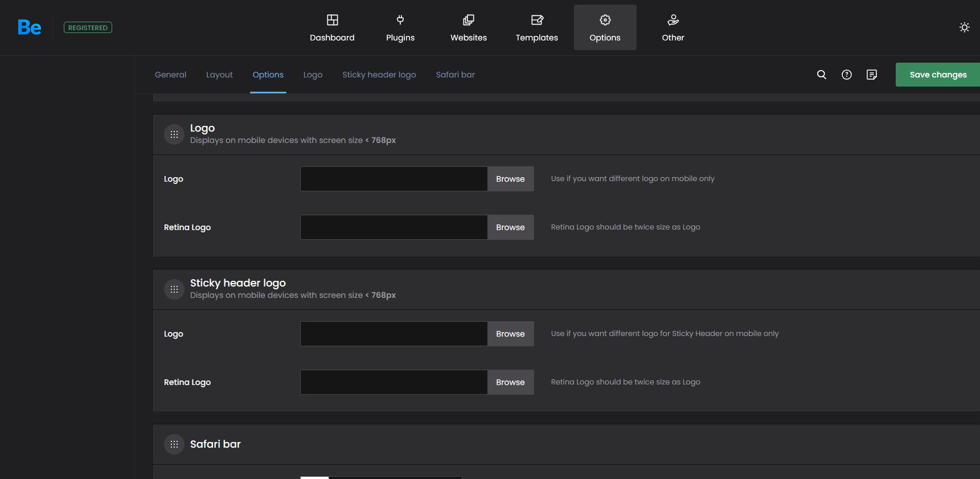980x479 pixels.
Task: Open the Dashboard section
Action: pos(332,27)
